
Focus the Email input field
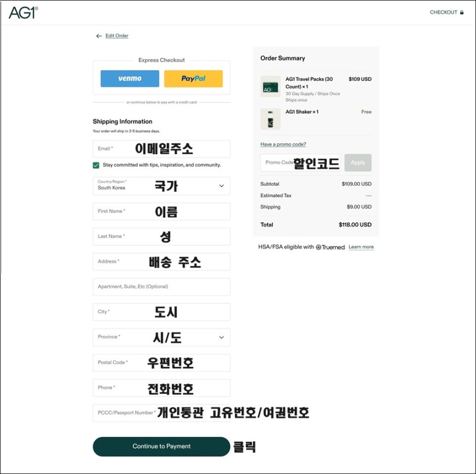pos(161,149)
